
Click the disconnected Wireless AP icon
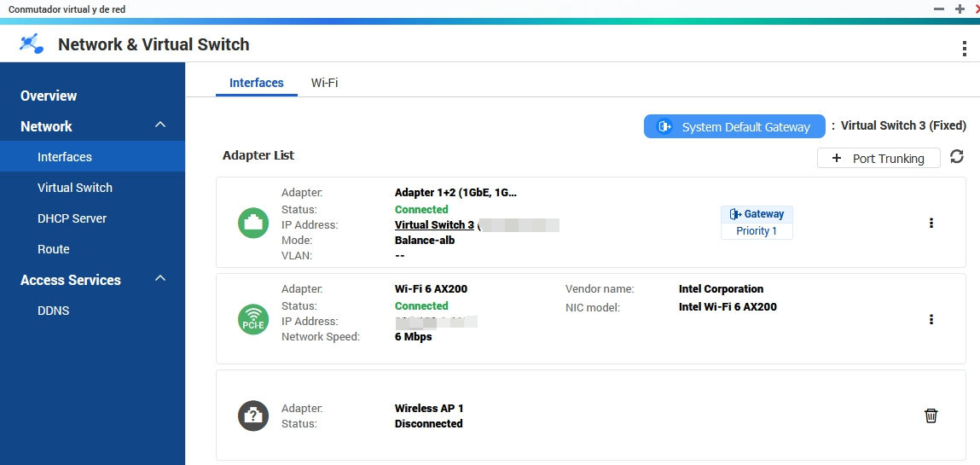[253, 416]
